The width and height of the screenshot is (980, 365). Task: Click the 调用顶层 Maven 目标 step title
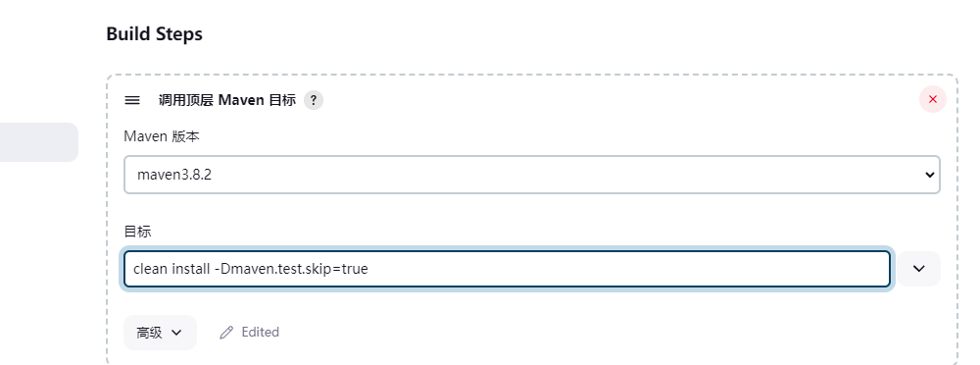click(227, 100)
